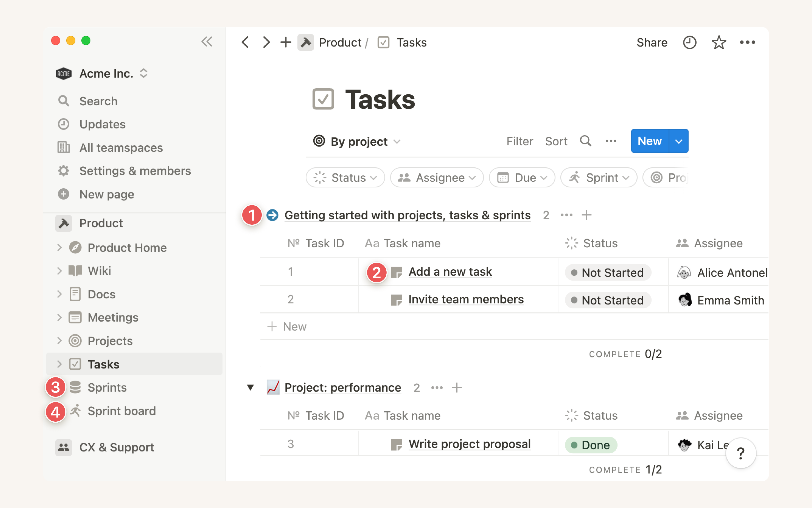Collapse the Project: performance group triangle
Screen dimensions: 812x517
[x=250, y=387]
